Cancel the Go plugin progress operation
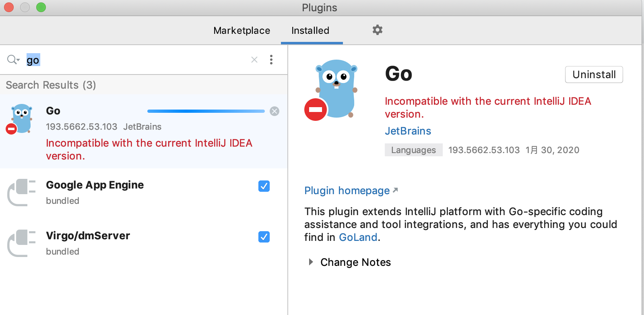The width and height of the screenshot is (644, 315). coord(275,111)
